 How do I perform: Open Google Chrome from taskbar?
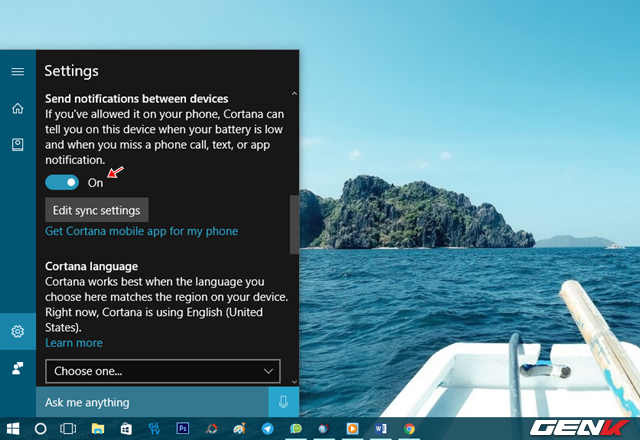coord(409,429)
